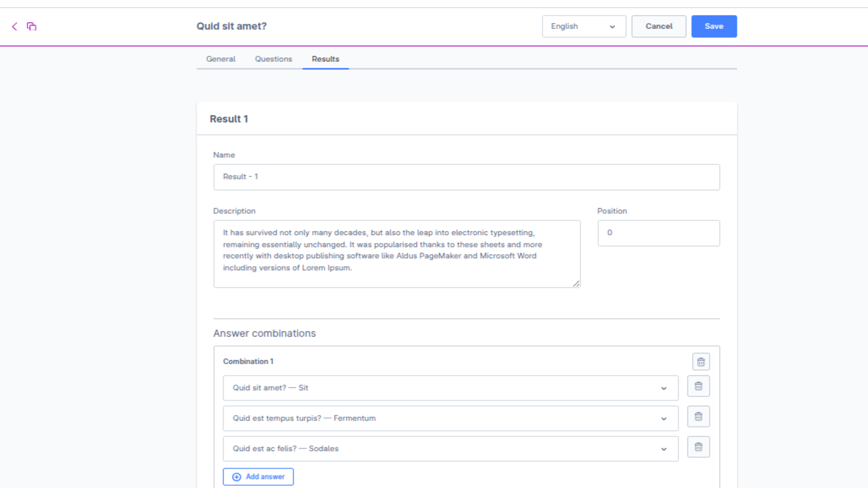Screen dimensions: 868x488
Task: Expand the 'Quid sit amet? — Sit' dropdown
Action: click(450, 388)
